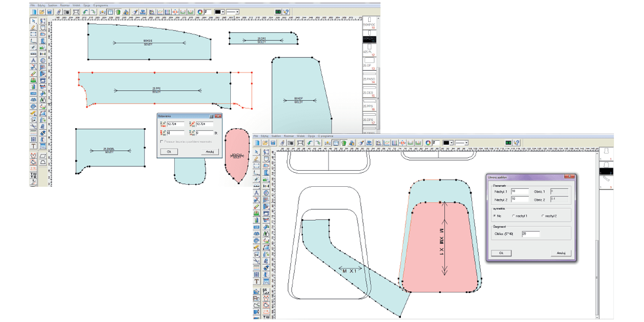This screenshot has height=322, width=644.
Task: Click Ok in the Ustawienia dialog
Action: (x=169, y=152)
